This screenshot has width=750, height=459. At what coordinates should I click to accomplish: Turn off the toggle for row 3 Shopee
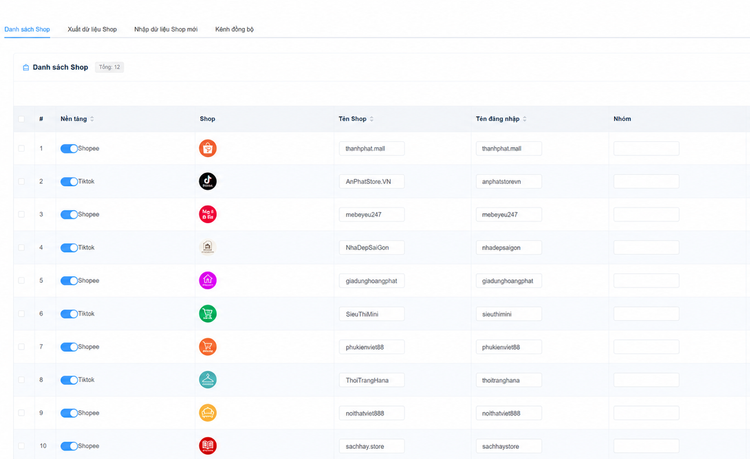[x=69, y=215]
